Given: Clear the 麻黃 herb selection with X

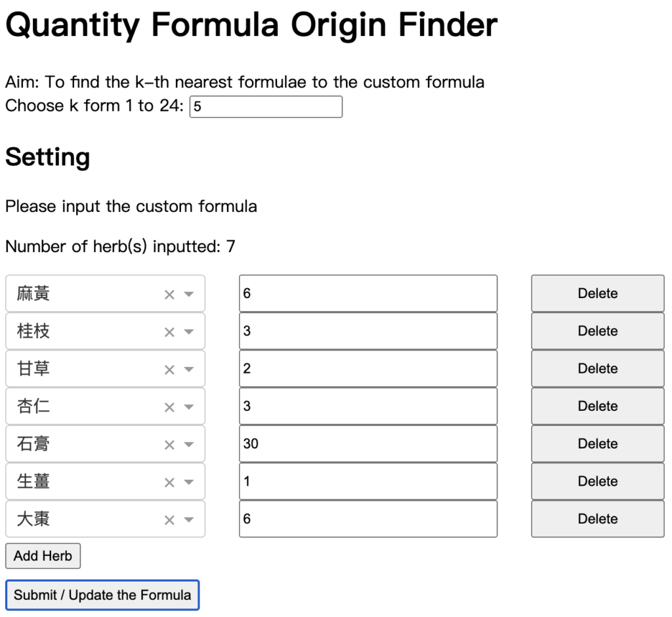Looking at the screenshot, I should (x=169, y=295).
